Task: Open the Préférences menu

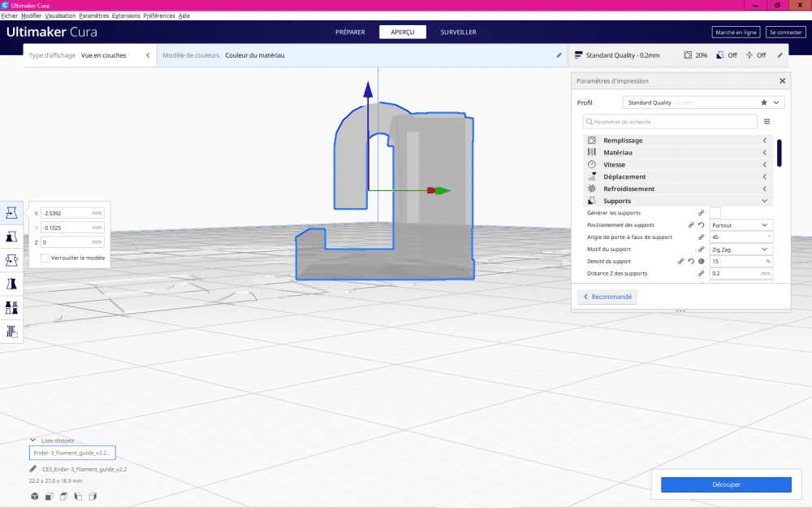Action: coord(159,15)
